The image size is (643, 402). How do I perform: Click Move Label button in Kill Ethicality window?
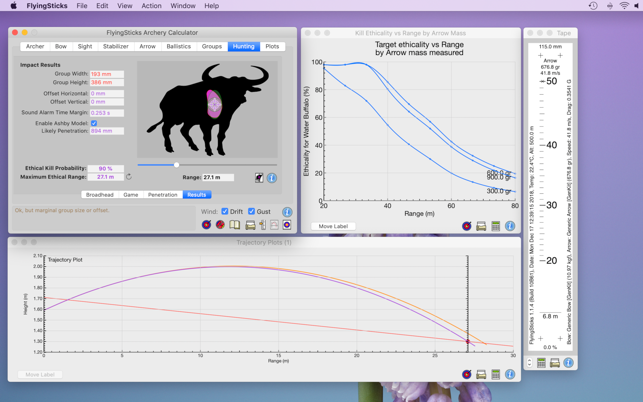[333, 226]
